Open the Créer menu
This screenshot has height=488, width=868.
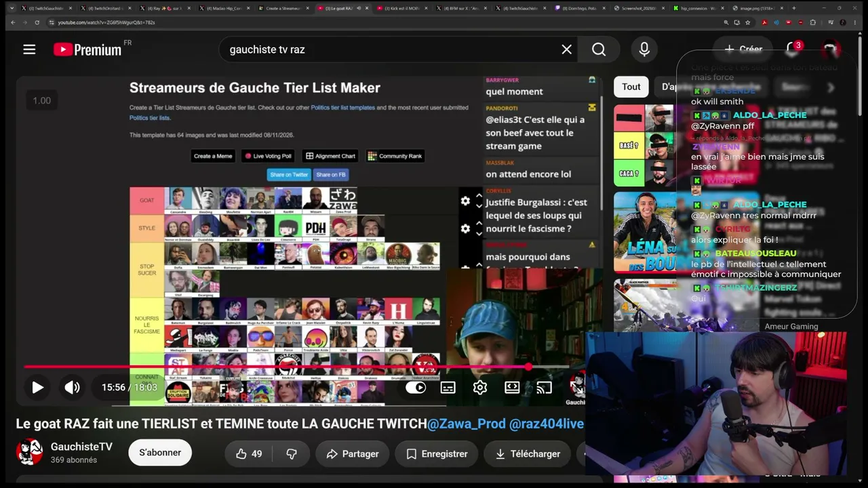click(x=743, y=49)
